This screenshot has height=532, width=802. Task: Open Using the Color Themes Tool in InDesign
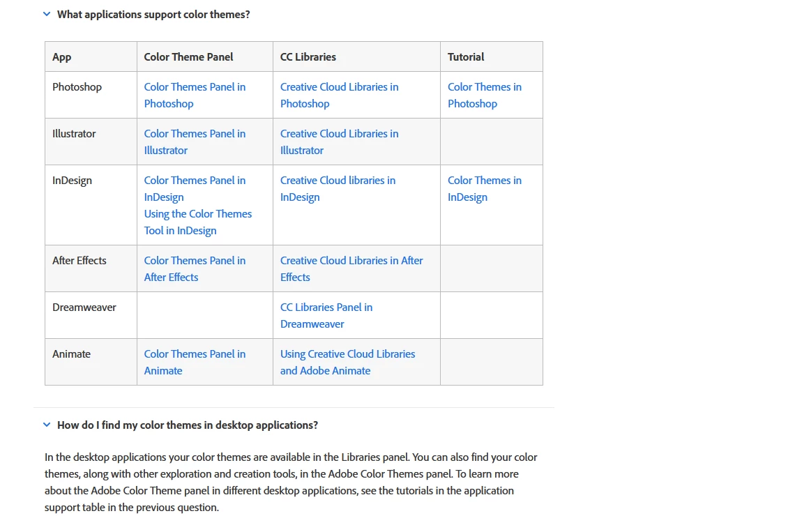(x=198, y=222)
